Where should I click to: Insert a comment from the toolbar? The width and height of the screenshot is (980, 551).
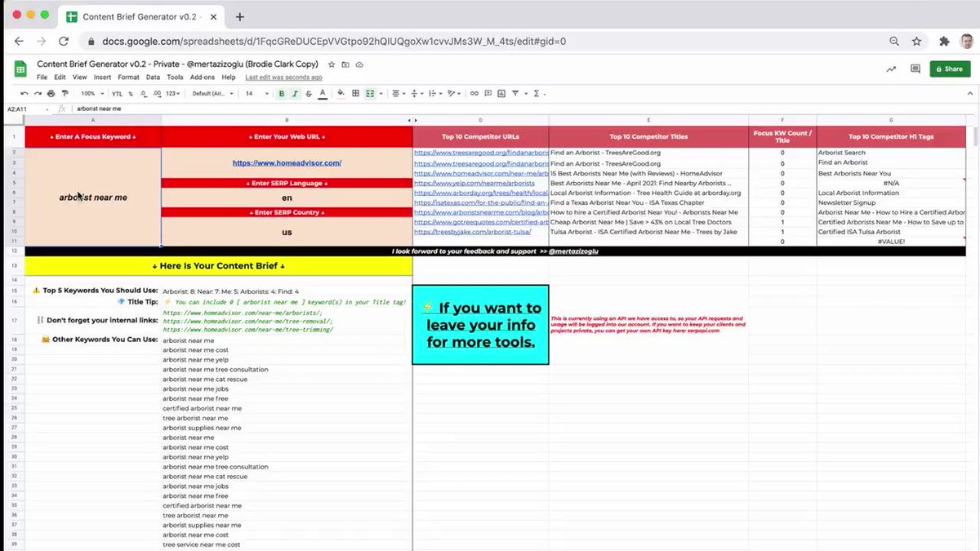tap(488, 94)
